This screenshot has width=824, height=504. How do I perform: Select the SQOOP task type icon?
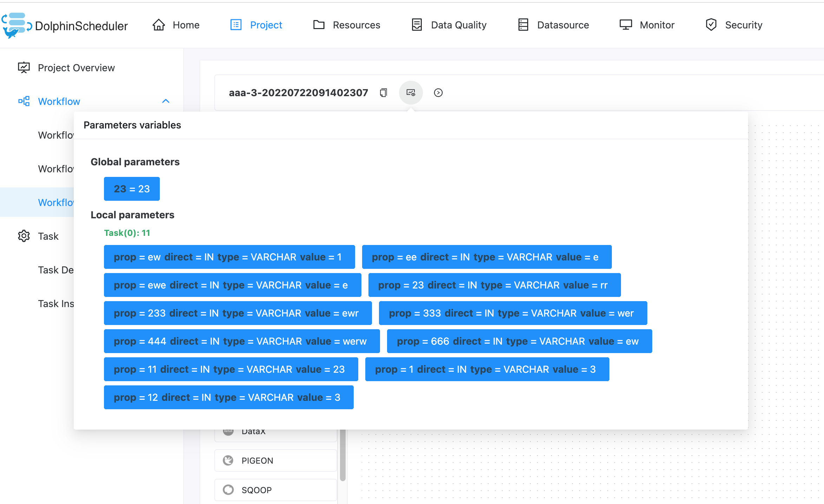click(x=228, y=490)
